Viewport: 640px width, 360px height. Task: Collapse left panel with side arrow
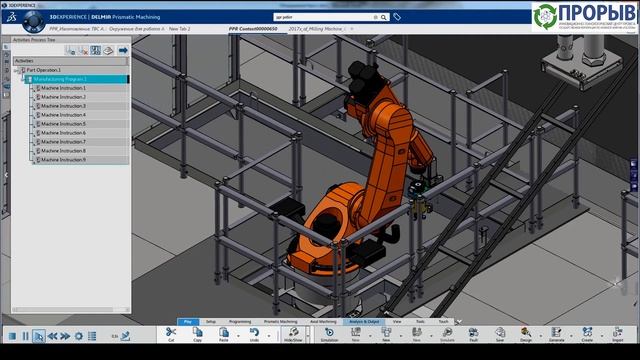pyautogui.click(x=6, y=175)
